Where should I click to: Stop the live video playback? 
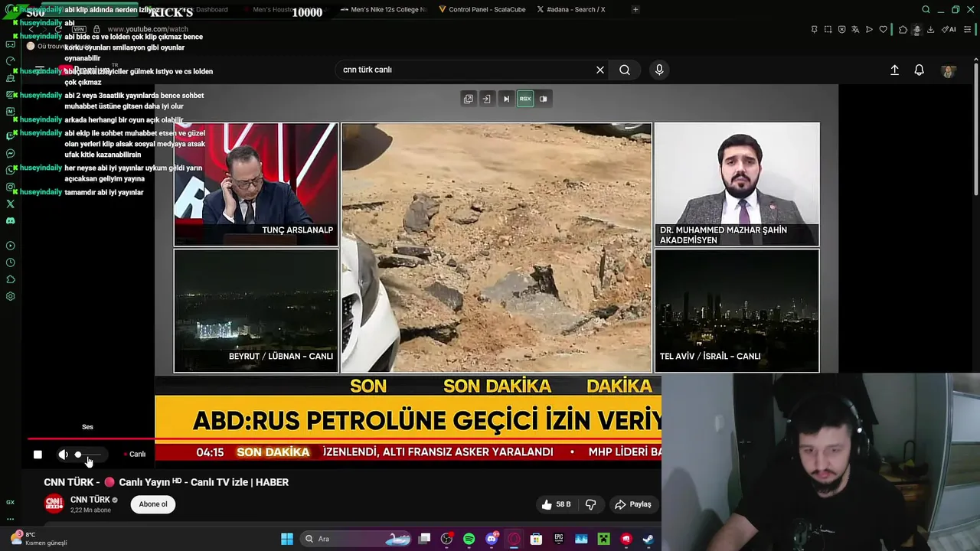pos(38,455)
